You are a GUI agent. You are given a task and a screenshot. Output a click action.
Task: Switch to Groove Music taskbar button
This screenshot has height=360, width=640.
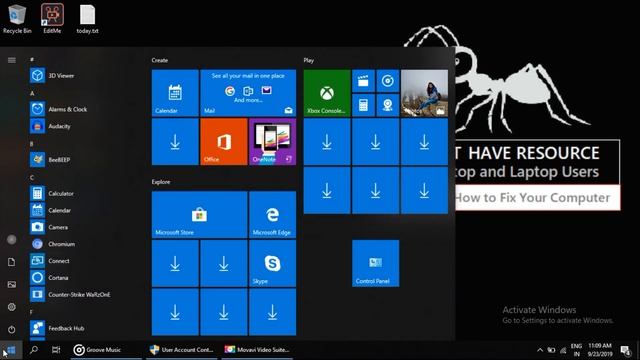tap(106, 350)
